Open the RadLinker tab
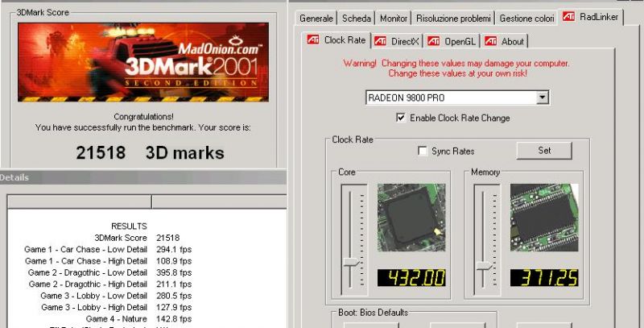Viewport: 644px width, 328px height. tap(591, 17)
